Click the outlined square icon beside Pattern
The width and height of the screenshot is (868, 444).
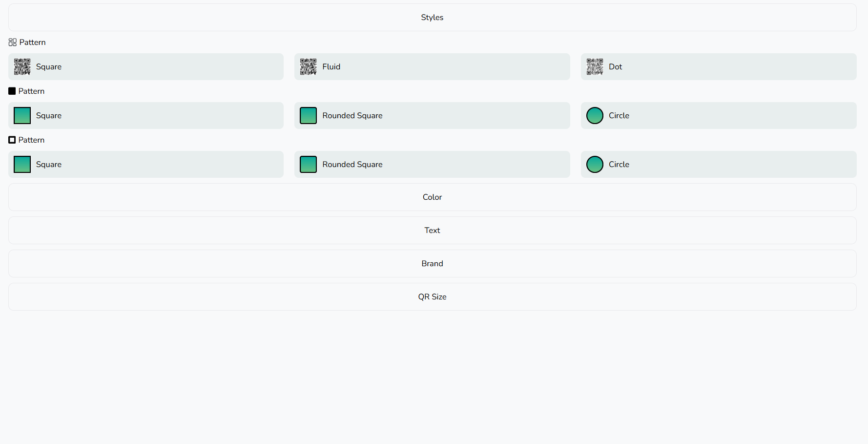(x=12, y=140)
